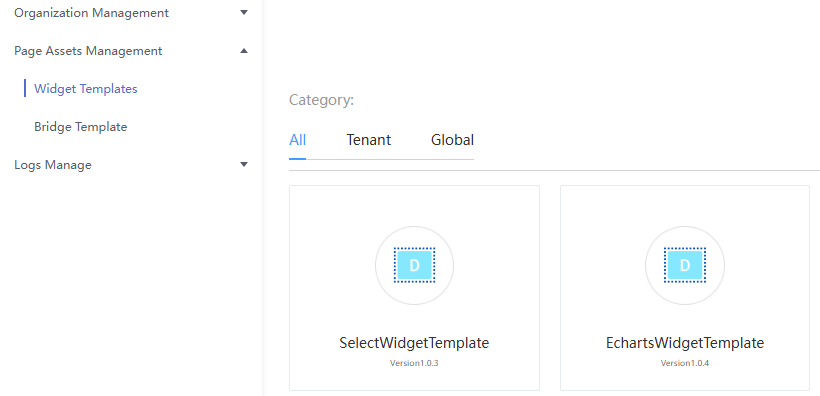Expand the Organization Management menu
Screen dimensions: 820x396
131,13
